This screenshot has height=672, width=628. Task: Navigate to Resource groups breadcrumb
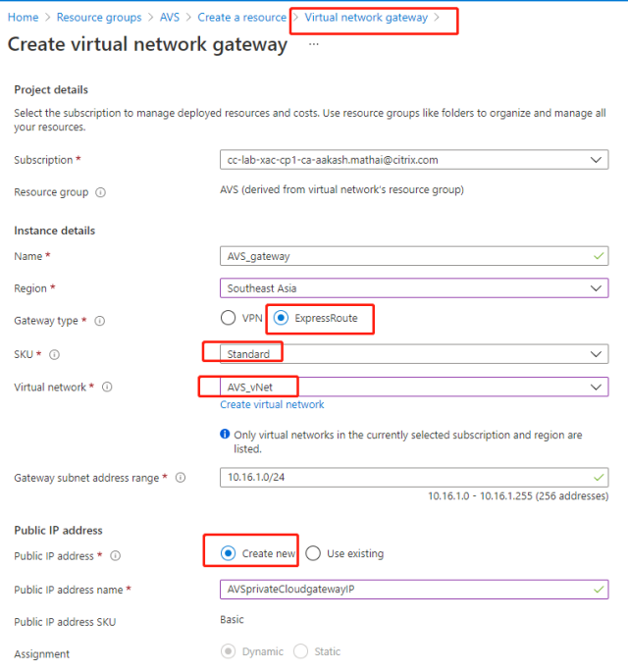(x=98, y=18)
